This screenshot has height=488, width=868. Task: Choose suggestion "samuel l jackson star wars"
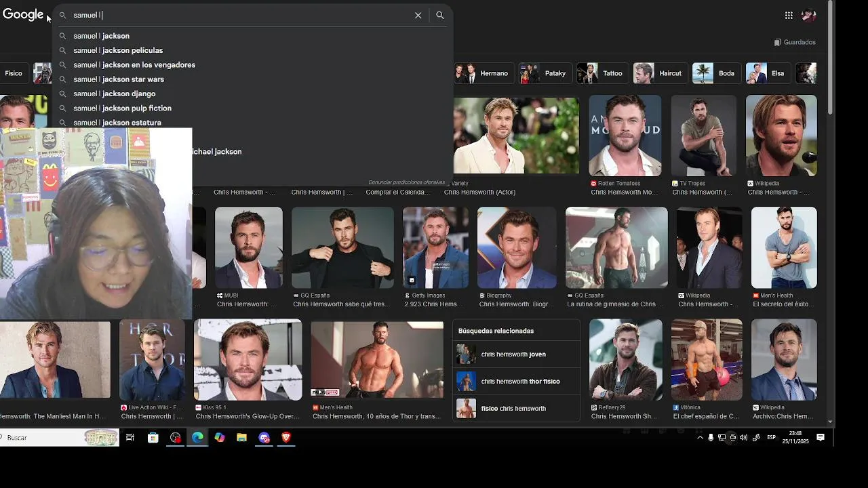[x=253, y=79]
